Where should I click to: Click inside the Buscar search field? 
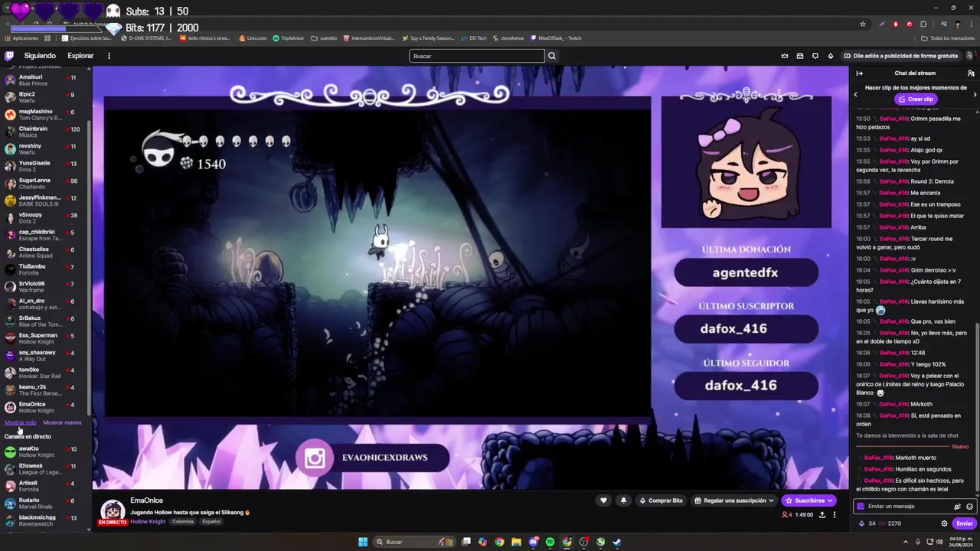coord(477,56)
